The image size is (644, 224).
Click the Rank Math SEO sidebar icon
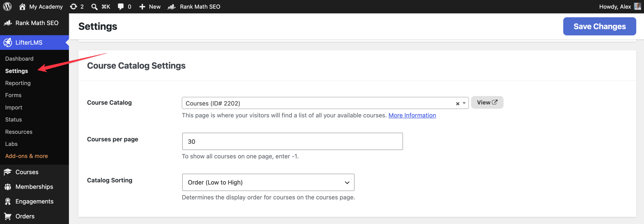(x=8, y=23)
